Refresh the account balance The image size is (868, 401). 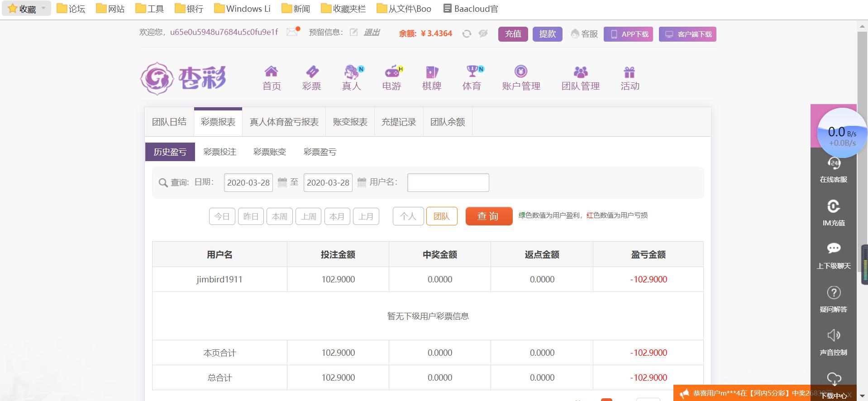click(x=467, y=33)
